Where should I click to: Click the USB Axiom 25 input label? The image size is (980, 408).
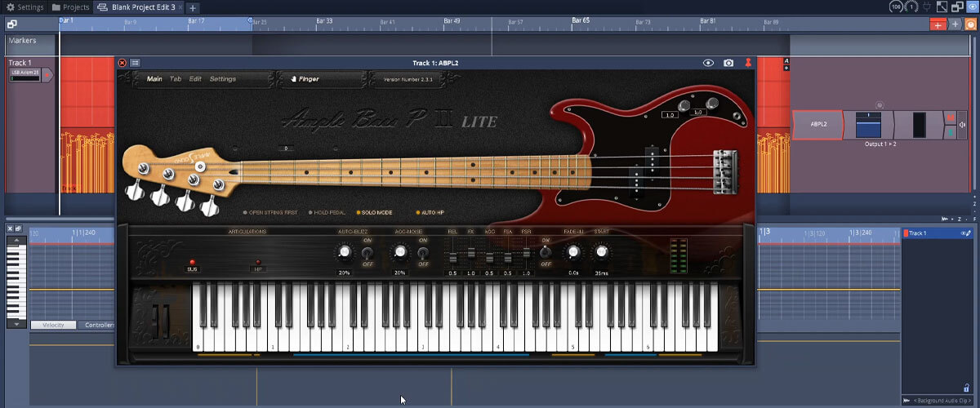(24, 73)
